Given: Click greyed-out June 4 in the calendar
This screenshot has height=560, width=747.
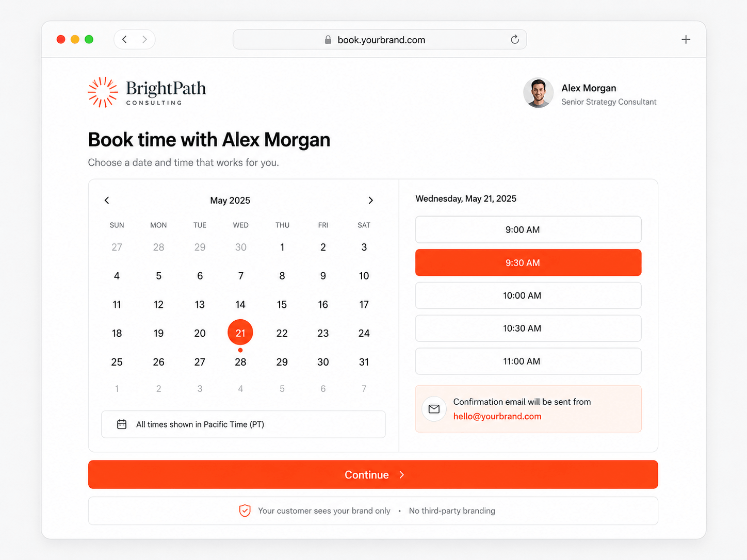Looking at the screenshot, I should click(240, 389).
